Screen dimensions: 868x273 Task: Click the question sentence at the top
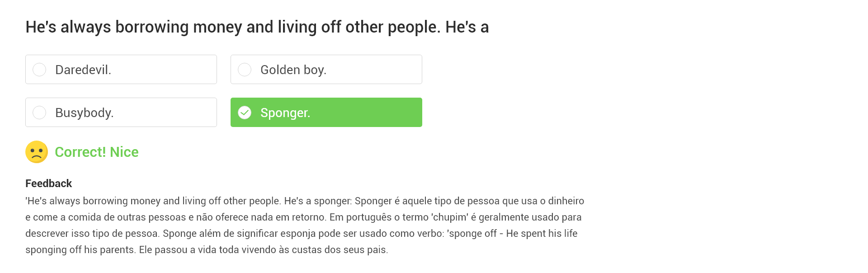[x=257, y=27]
